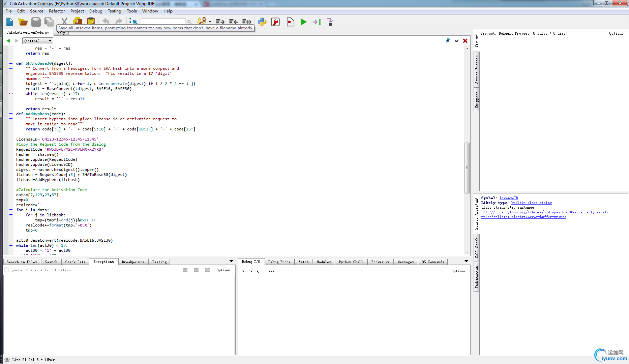
Task: Click the goto-definition cursor icon
Action: [x=133, y=21]
